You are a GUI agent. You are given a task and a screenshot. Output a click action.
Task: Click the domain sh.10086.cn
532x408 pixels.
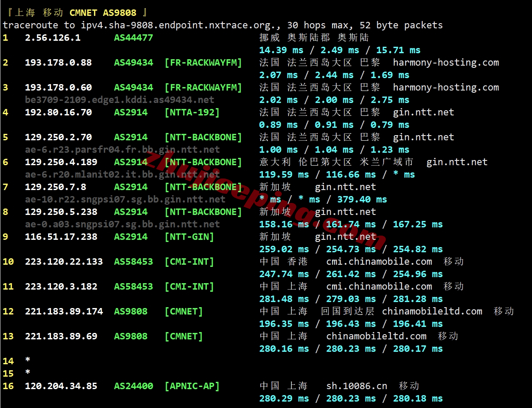[x=357, y=386]
